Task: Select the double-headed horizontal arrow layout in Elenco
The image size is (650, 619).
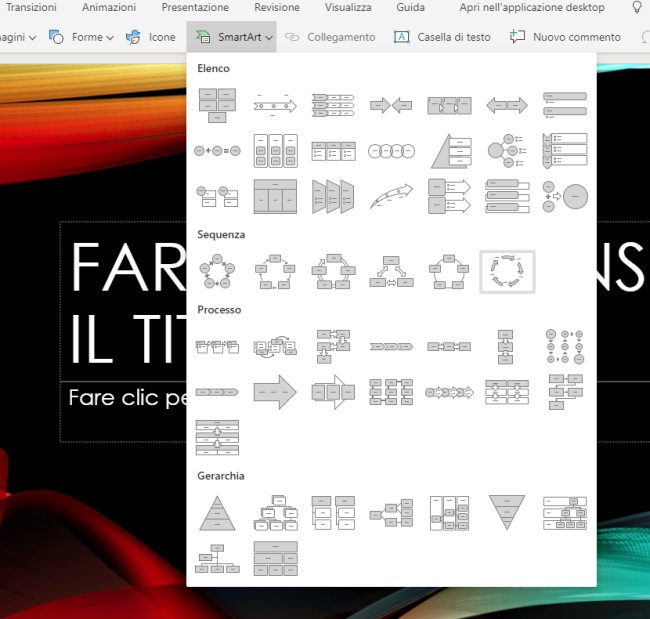Action: click(x=507, y=105)
